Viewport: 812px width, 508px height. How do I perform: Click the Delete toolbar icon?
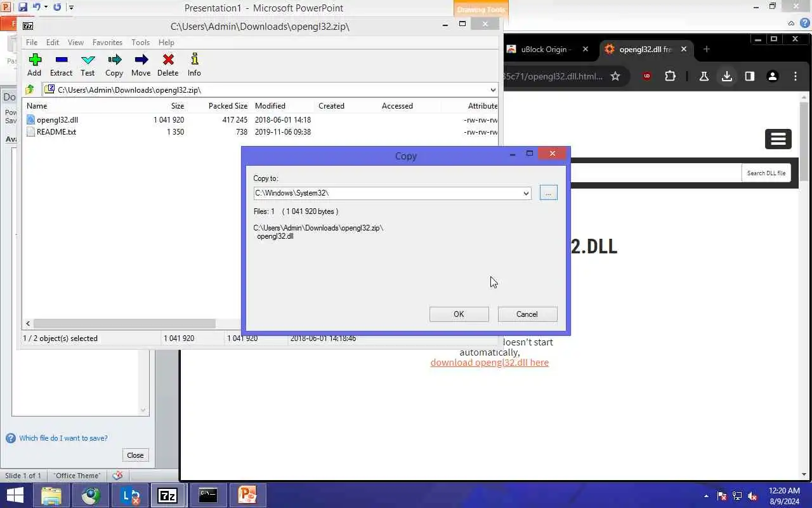click(x=168, y=65)
